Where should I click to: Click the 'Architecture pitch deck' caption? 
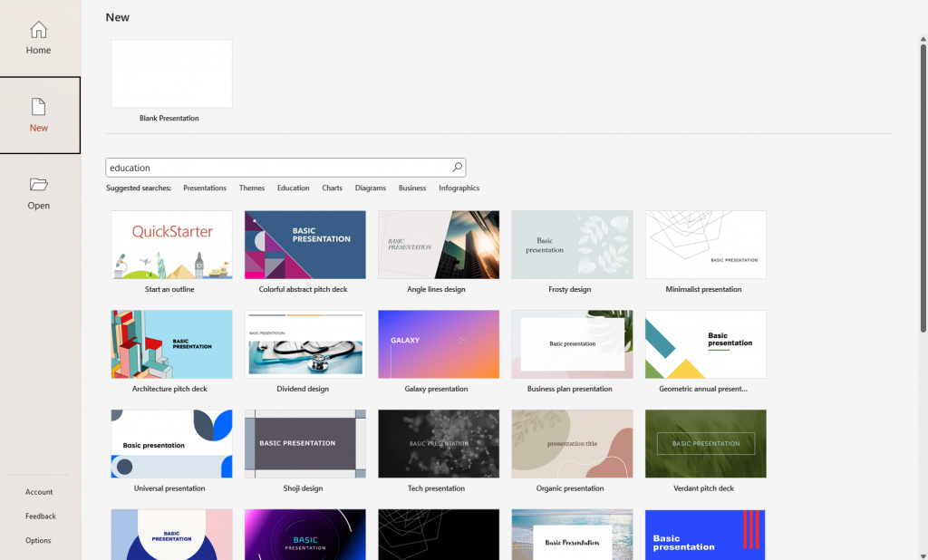(x=169, y=389)
